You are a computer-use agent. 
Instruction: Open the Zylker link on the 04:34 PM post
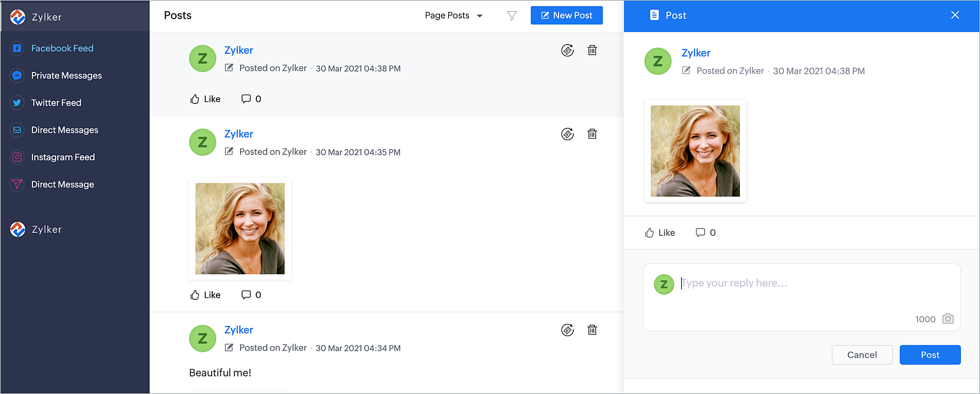239,330
